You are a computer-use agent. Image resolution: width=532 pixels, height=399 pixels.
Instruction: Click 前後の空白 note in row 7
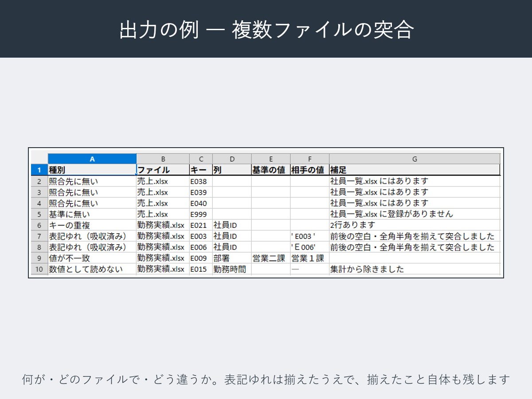[415, 236]
